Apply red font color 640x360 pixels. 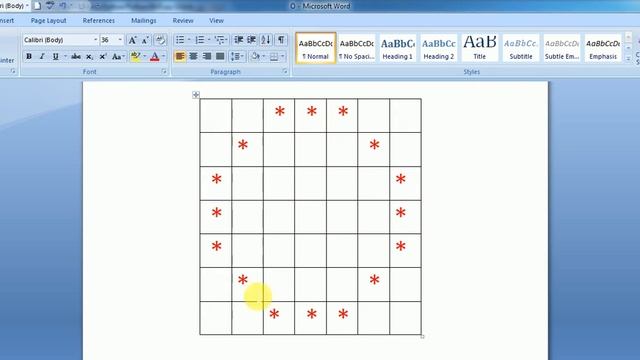(155, 56)
